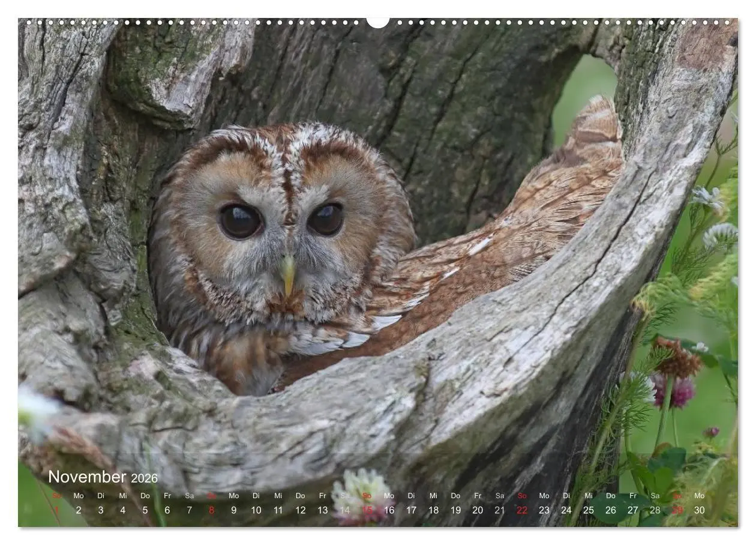The height and width of the screenshot is (545, 756).
Task: Click the grayed date 14
Action: (x=344, y=510)
